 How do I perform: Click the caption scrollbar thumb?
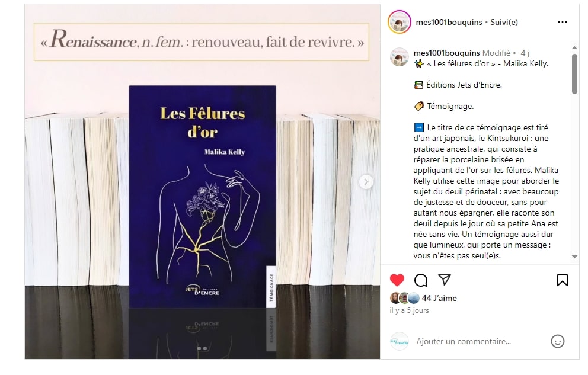(x=574, y=74)
